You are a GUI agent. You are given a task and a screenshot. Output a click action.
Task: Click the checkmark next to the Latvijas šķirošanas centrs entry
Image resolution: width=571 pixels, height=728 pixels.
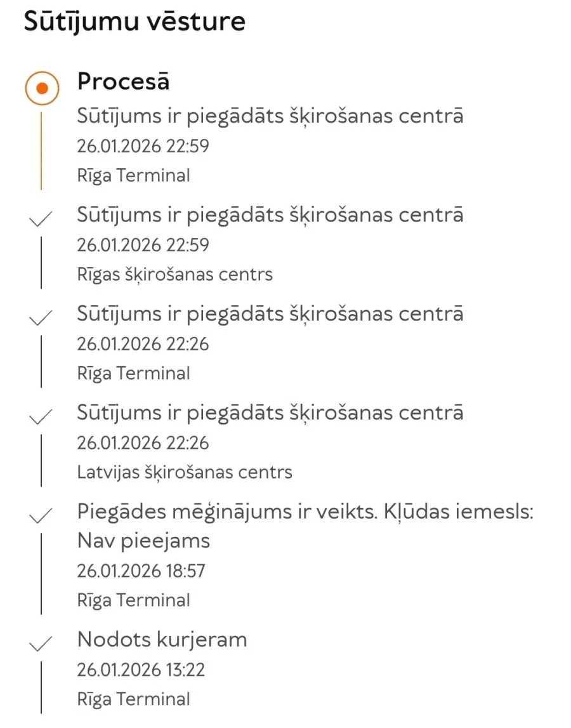point(41,416)
